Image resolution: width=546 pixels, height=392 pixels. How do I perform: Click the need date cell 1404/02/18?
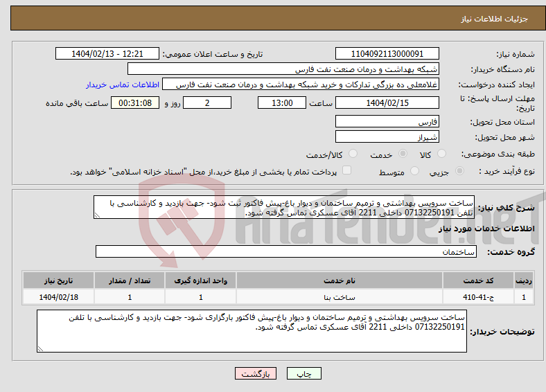coord(58,297)
